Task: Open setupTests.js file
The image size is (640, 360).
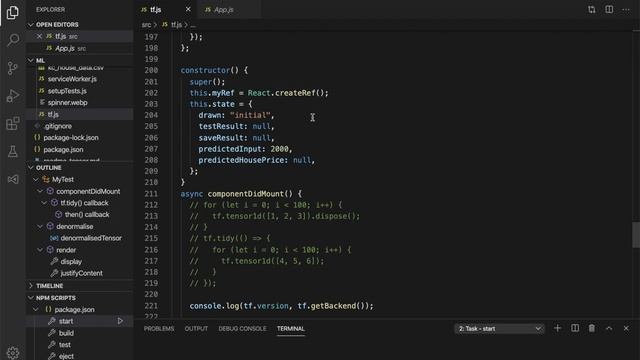Action: [x=80, y=91]
